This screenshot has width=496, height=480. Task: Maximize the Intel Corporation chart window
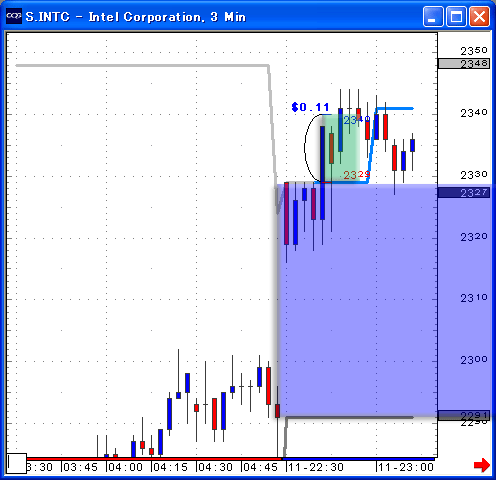click(456, 16)
